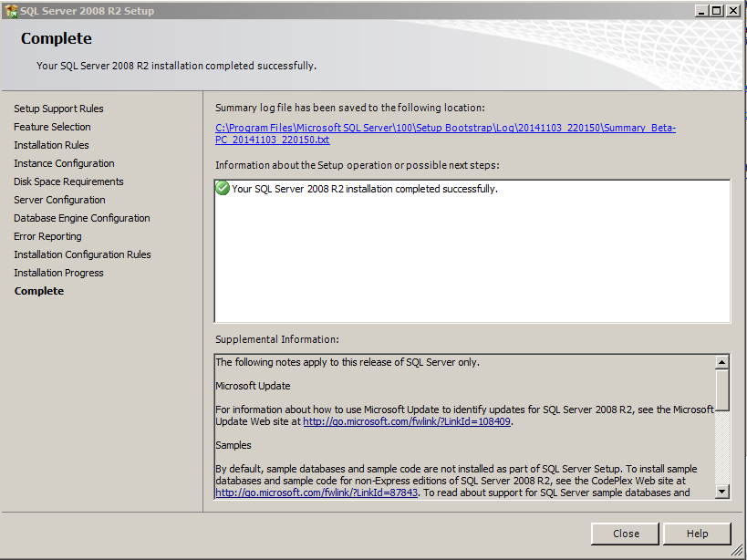747x560 pixels.
Task: Click the 'Samples' heading in notes
Action: point(233,445)
